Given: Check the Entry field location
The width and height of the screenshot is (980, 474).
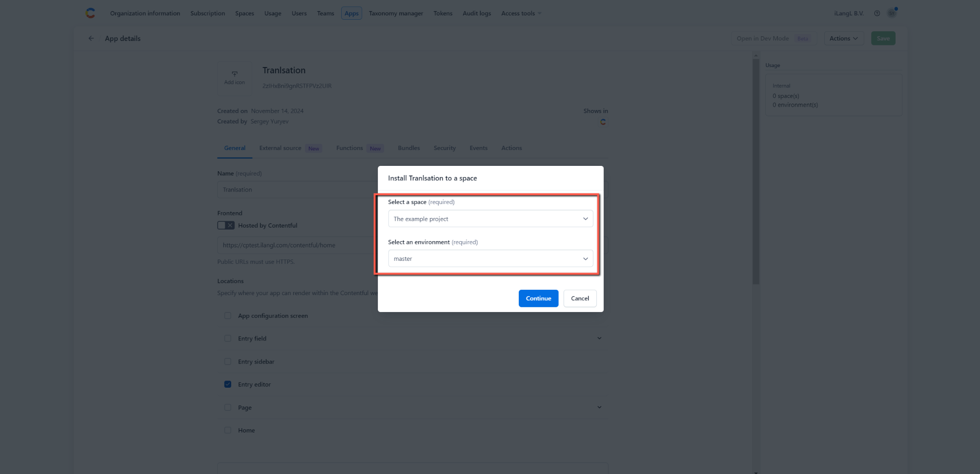Looking at the screenshot, I should click(228, 339).
